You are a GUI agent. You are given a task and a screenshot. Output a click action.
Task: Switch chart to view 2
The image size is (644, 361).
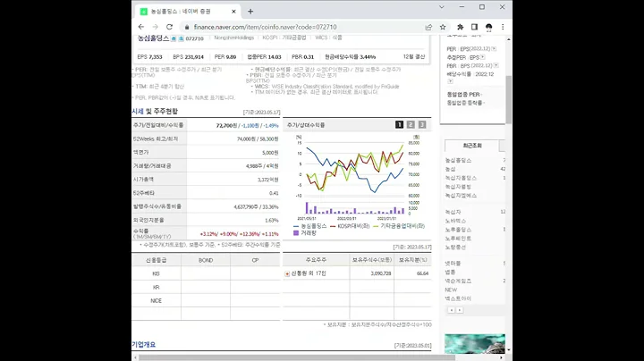[x=411, y=125]
